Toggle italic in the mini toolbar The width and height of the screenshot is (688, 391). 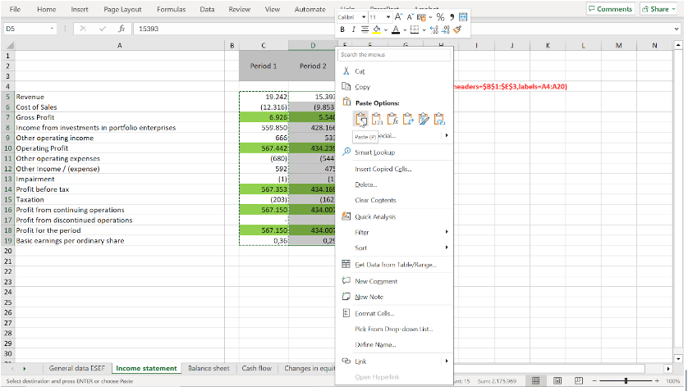click(353, 29)
